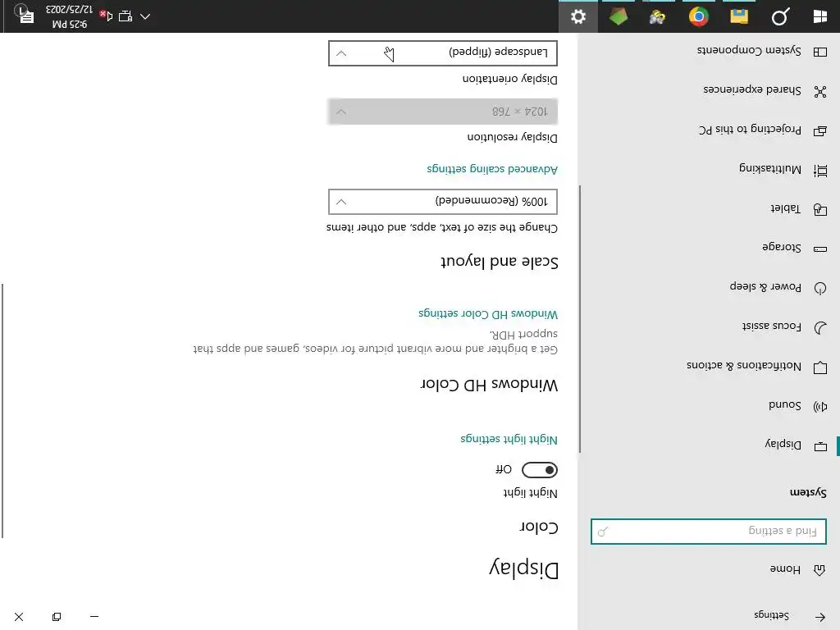The image size is (840, 630).
Task: Open the 1024 × 768 resolution dropdown
Action: point(443,112)
